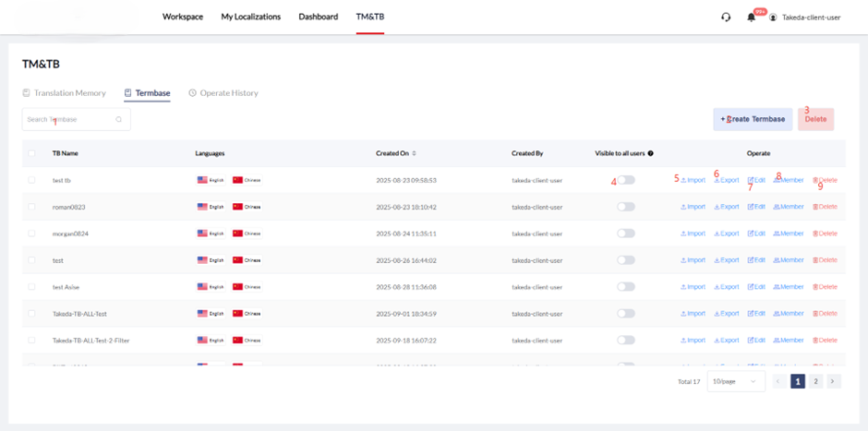This screenshot has height=431, width=868.
Task: Check the select-all checkbox in table header
Action: point(32,153)
